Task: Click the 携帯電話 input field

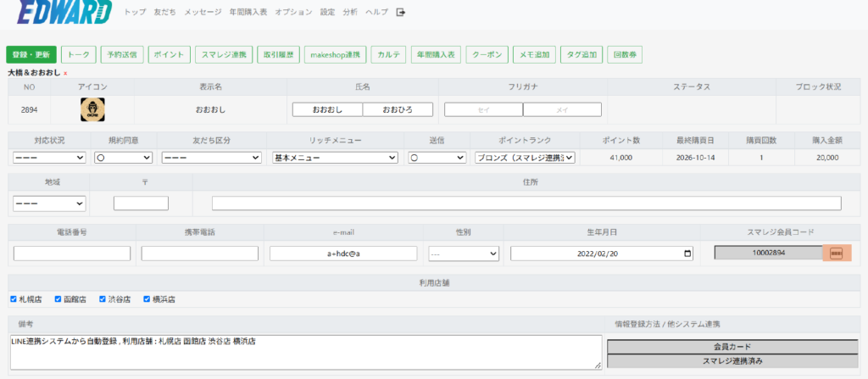Action: [200, 254]
